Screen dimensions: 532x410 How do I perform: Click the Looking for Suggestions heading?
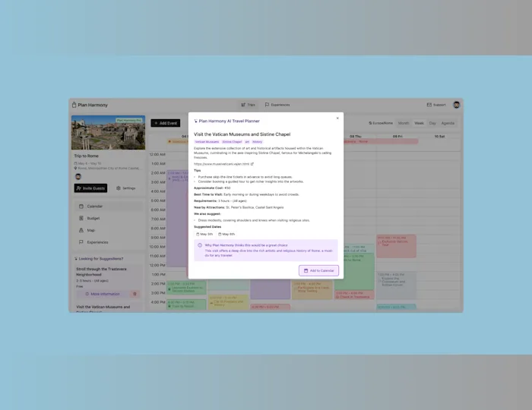(101, 259)
